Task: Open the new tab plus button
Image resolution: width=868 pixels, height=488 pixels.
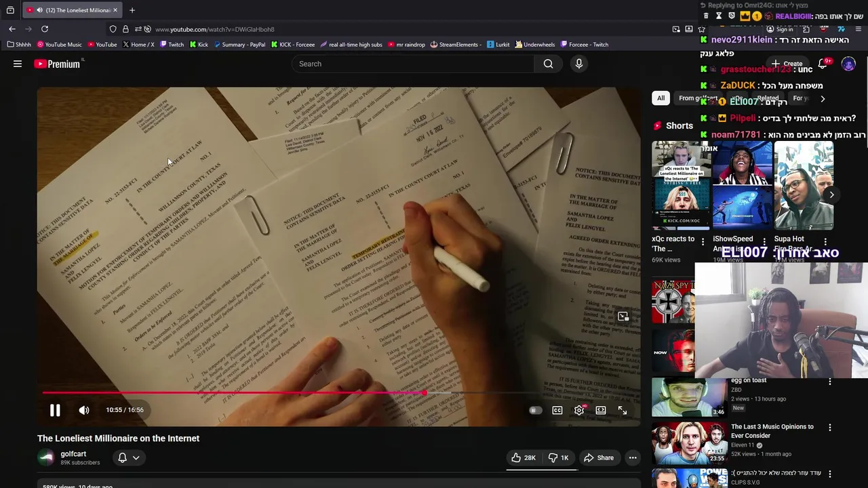Action: (132, 10)
